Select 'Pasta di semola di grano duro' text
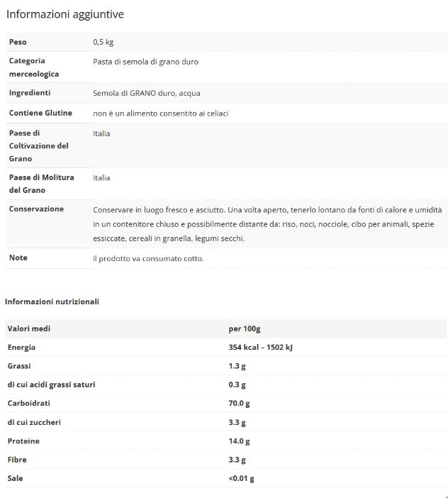Image resolution: width=448 pixels, height=498 pixels. tap(145, 62)
